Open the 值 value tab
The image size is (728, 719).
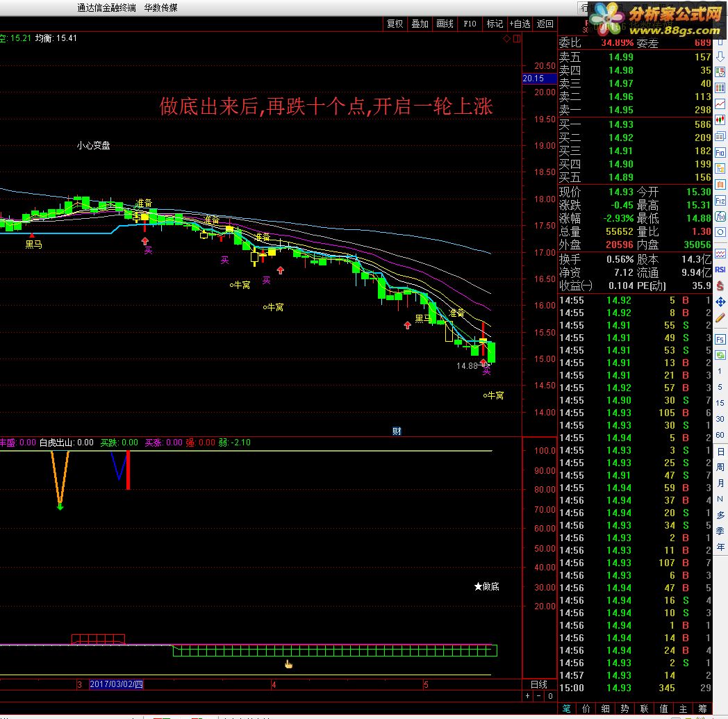point(664,709)
